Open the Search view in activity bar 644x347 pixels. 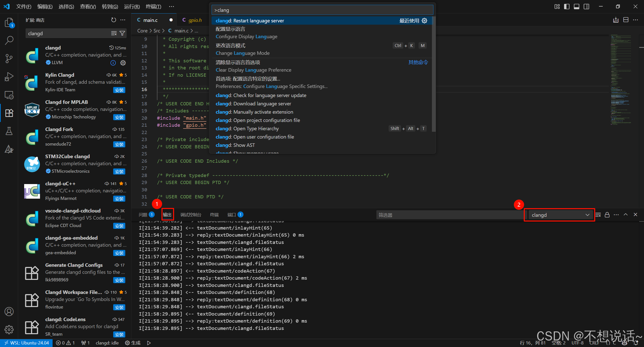(x=9, y=40)
